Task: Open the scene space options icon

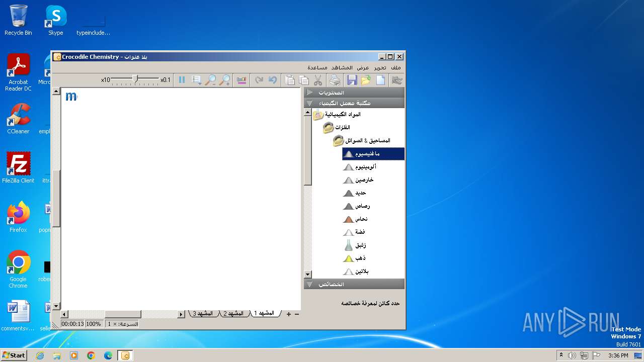Action: (197, 80)
